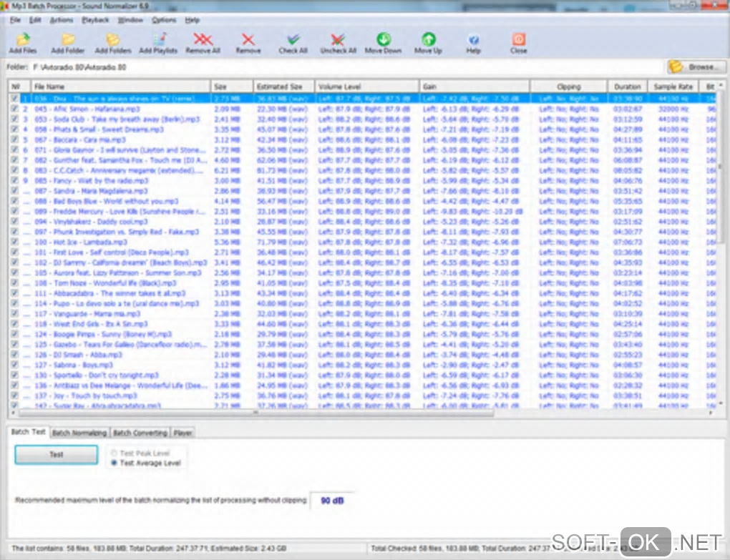Click the Gain column header
The height and width of the screenshot is (560, 730).
tap(474, 87)
